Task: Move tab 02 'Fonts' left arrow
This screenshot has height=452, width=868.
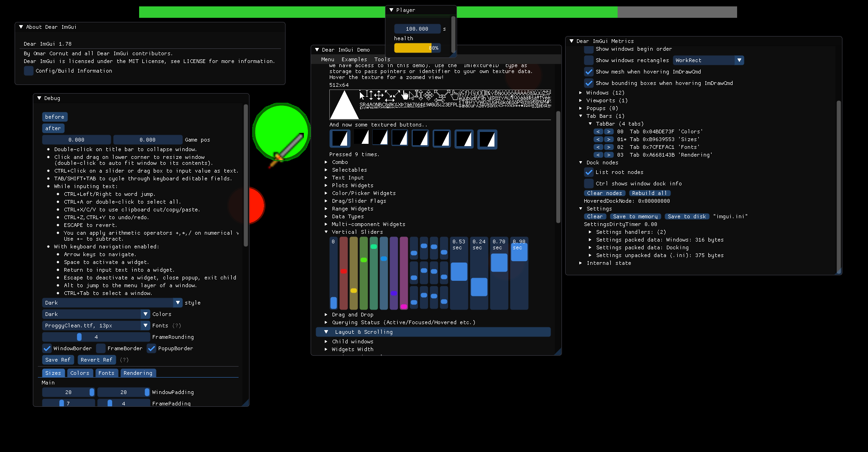Action: click(598, 147)
